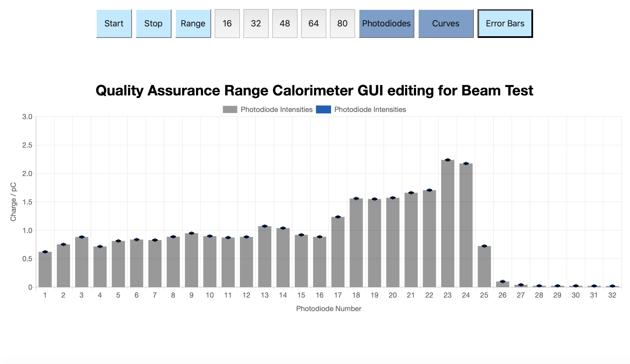The width and height of the screenshot is (630, 364).
Task: Click the x-axis label 16
Action: point(319,295)
